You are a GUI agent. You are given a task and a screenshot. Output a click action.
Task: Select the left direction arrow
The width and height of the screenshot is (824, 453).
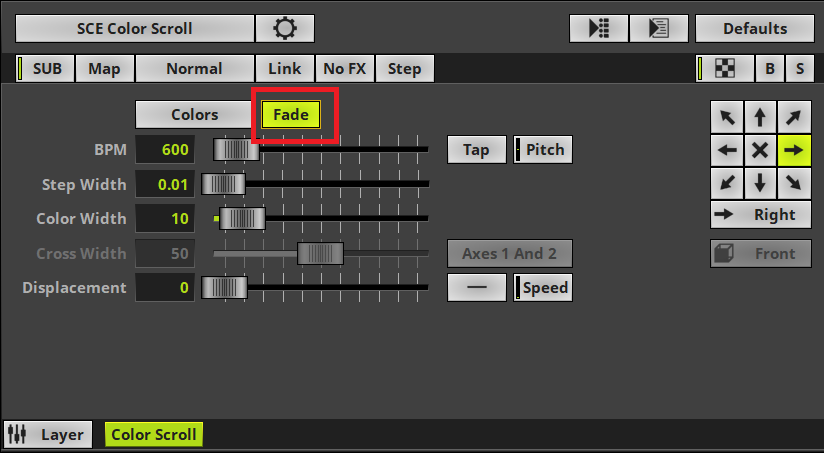(727, 150)
